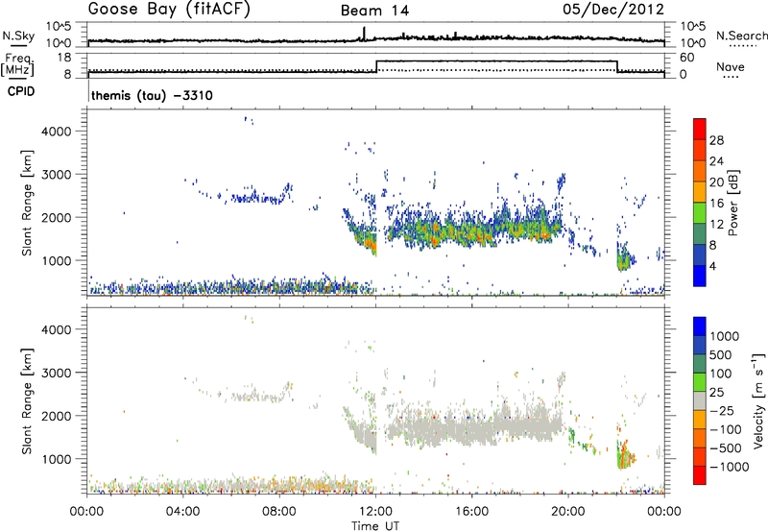Click the "-1000" label on Velocity colorbar
768x532 pixels.
click(x=729, y=467)
